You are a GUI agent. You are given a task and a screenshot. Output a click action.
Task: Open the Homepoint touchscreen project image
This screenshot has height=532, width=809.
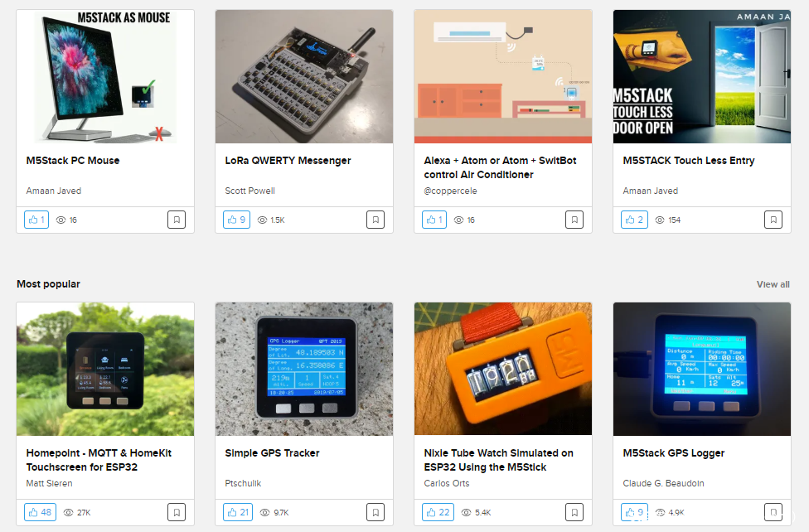pyautogui.click(x=105, y=369)
